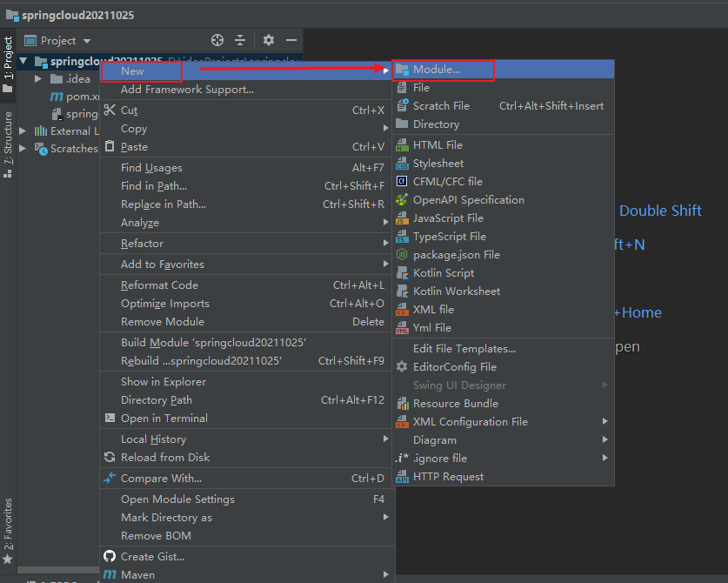This screenshot has height=583, width=728.
Task: Select Find Usages menu entry
Action: point(246,168)
